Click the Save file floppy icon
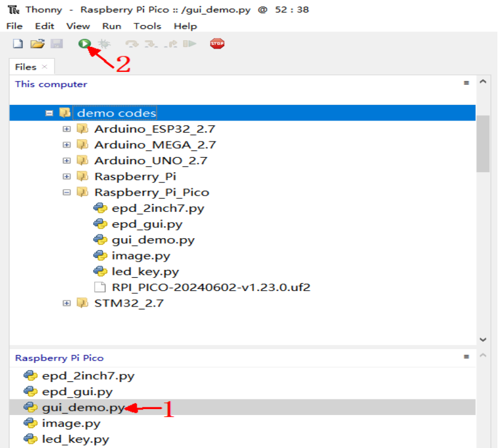Image resolution: width=498 pixels, height=448 pixels. [x=56, y=44]
